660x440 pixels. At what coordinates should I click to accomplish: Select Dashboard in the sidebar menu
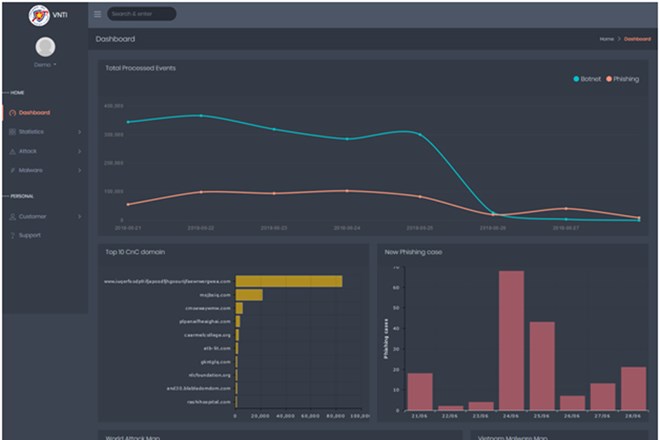click(x=35, y=113)
